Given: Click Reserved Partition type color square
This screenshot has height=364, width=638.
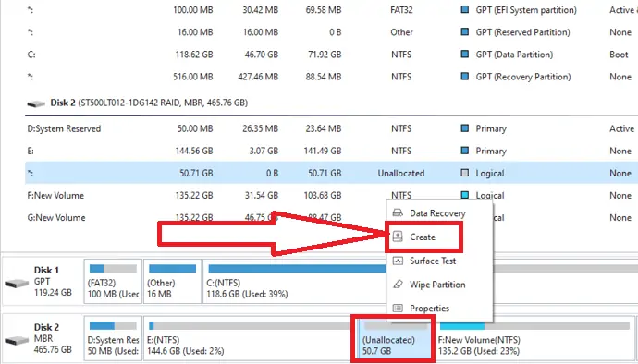Looking at the screenshot, I should pos(465,31).
